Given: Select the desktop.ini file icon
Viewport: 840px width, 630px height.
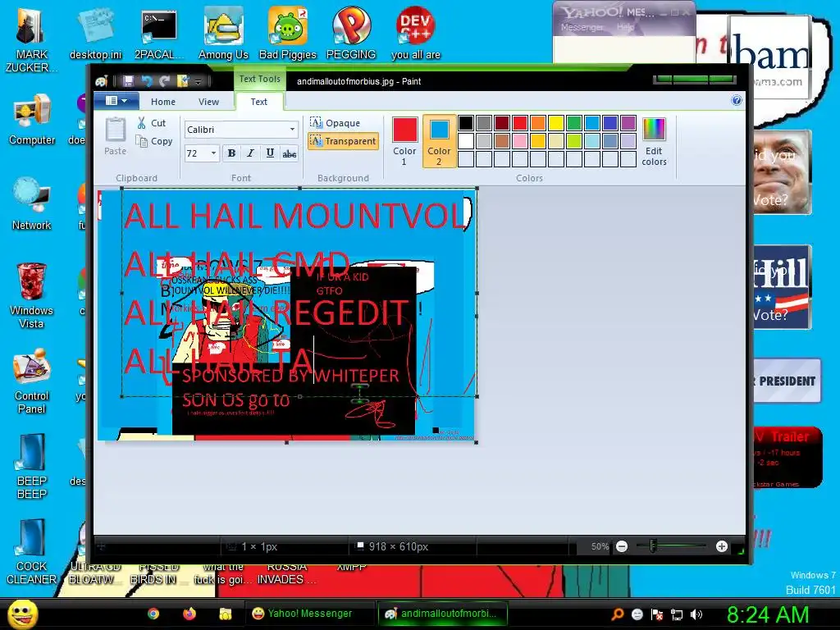Looking at the screenshot, I should 95,33.
